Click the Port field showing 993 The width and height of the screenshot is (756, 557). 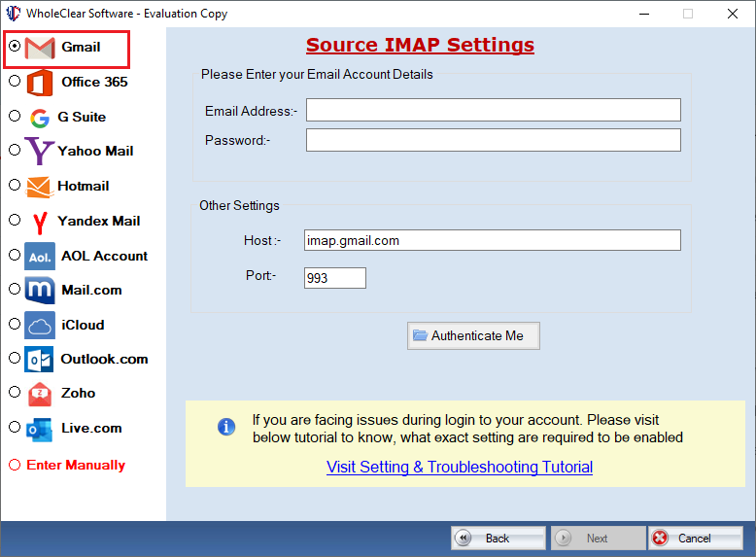(x=335, y=278)
